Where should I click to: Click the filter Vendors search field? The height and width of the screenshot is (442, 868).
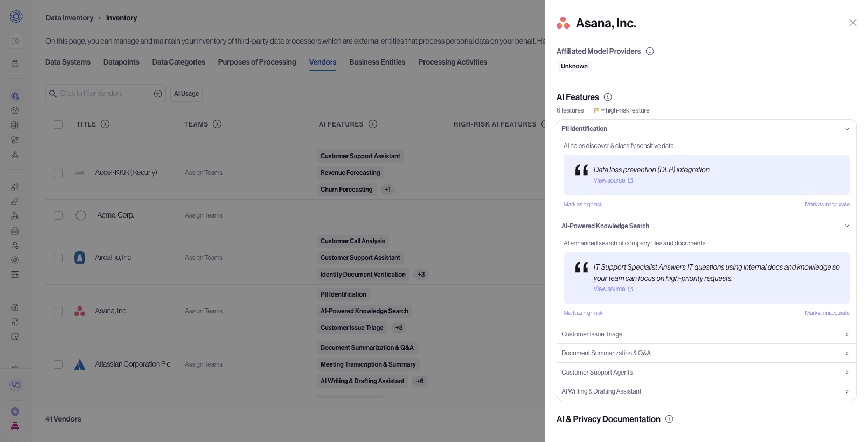coord(106,94)
